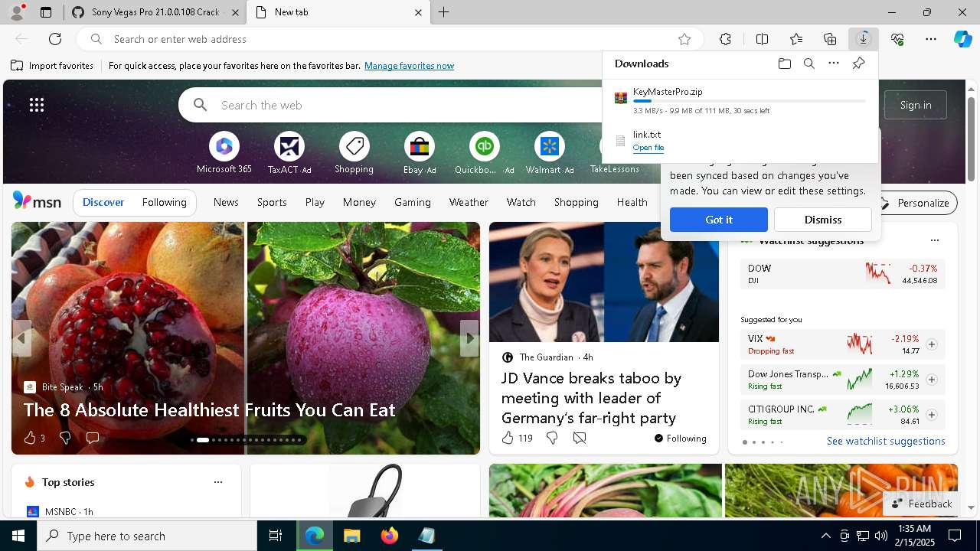Screen dimensions: 980x551
Task: Open the Walmart ad shortcut
Action: 549,153
